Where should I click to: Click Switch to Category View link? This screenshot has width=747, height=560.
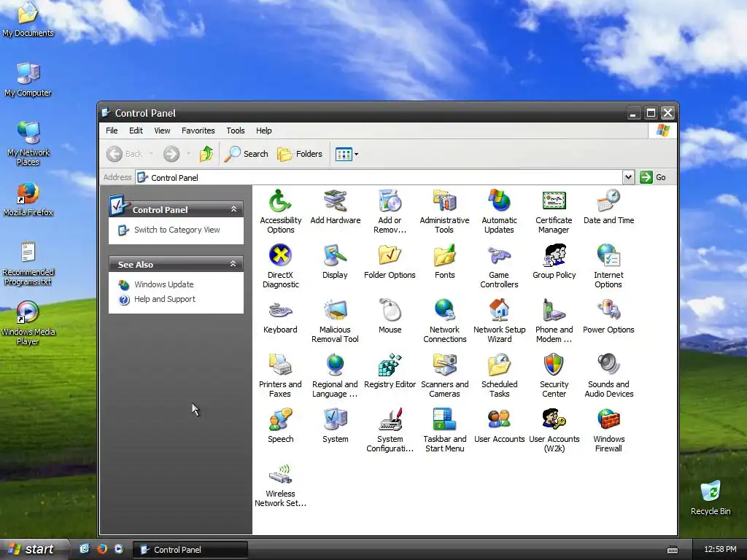click(177, 230)
